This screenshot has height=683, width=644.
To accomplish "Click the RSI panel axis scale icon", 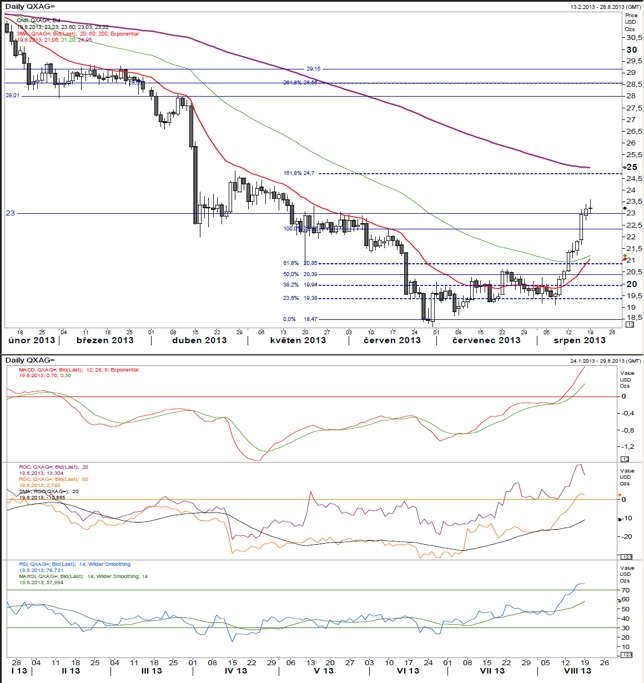I will (x=626, y=655).
